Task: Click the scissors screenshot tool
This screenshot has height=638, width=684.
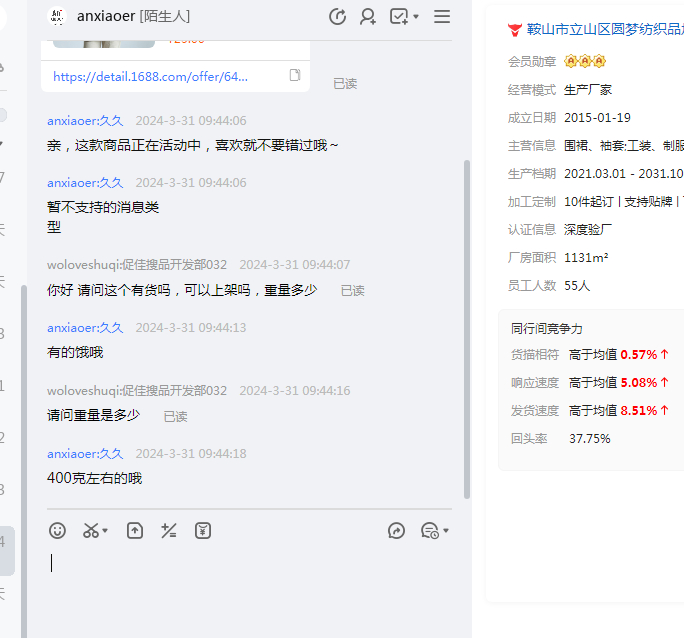Action: (91, 531)
